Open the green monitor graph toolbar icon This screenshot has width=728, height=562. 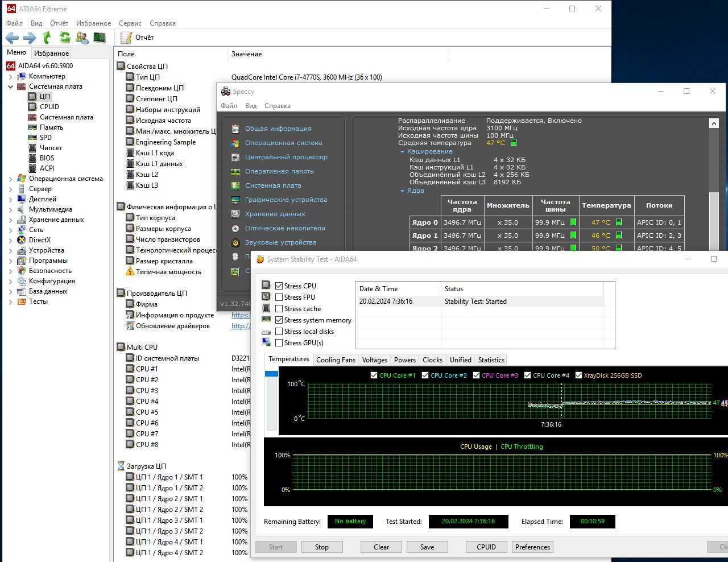(100, 38)
